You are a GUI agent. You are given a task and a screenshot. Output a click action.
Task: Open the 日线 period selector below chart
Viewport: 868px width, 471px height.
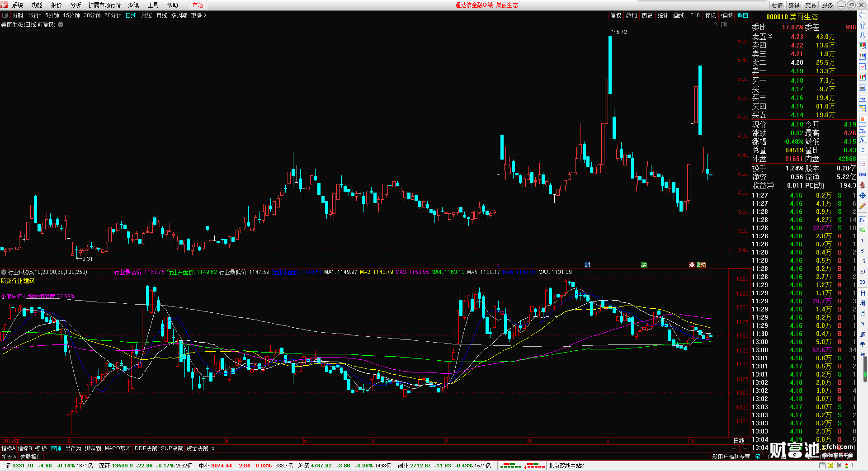click(739, 441)
